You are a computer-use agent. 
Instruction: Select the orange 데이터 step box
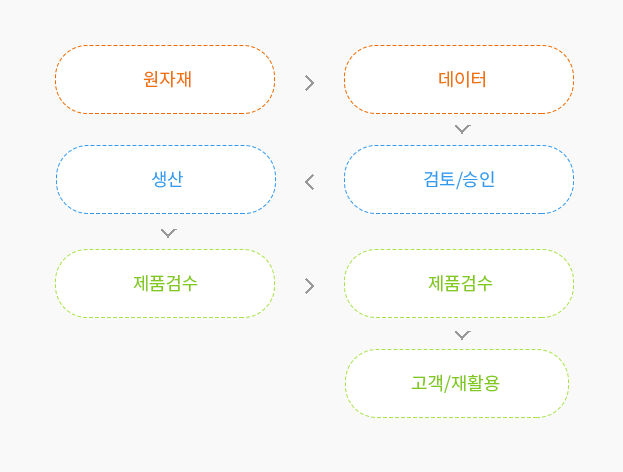tap(459, 79)
